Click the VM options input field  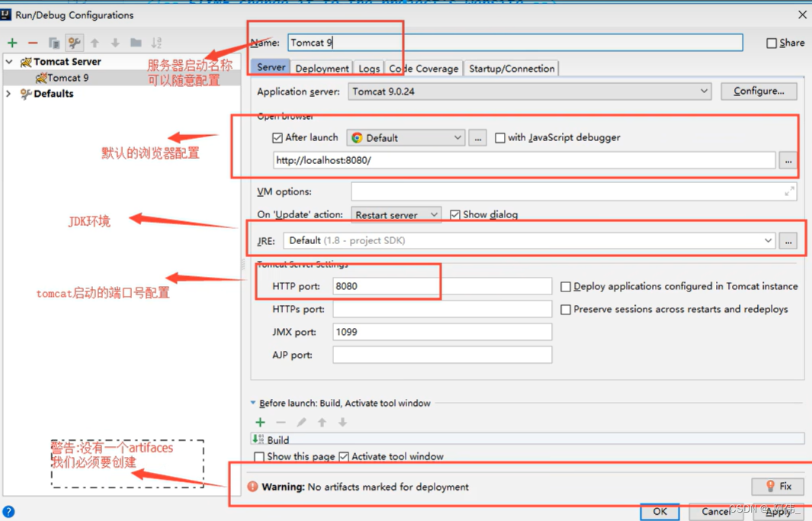point(574,191)
